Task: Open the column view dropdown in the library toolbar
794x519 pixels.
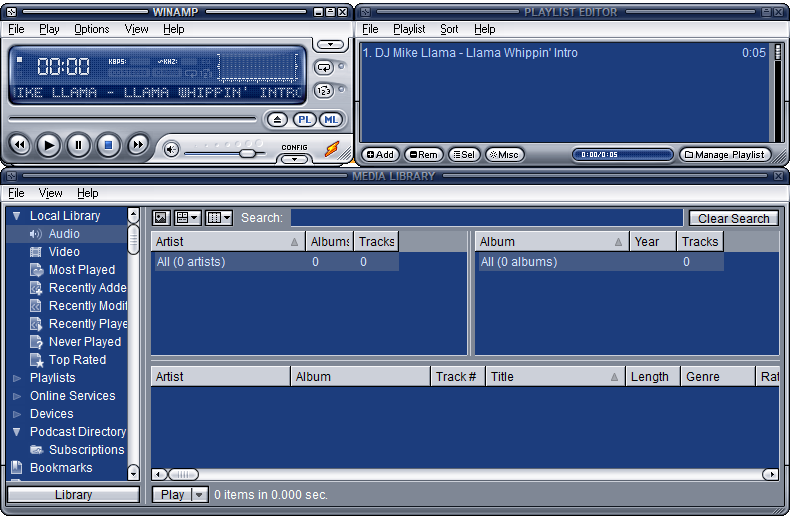Action: coord(219,218)
